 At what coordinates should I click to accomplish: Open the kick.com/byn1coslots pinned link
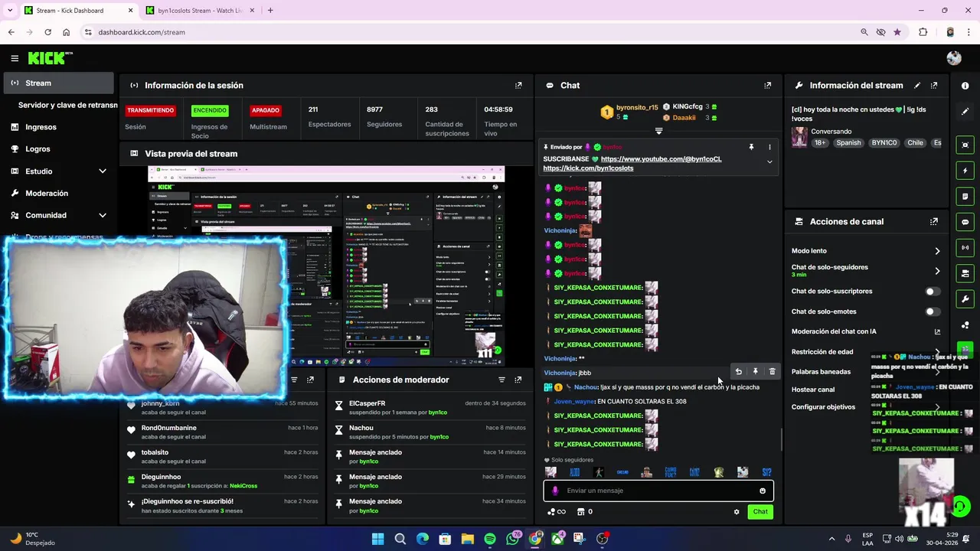click(x=588, y=168)
